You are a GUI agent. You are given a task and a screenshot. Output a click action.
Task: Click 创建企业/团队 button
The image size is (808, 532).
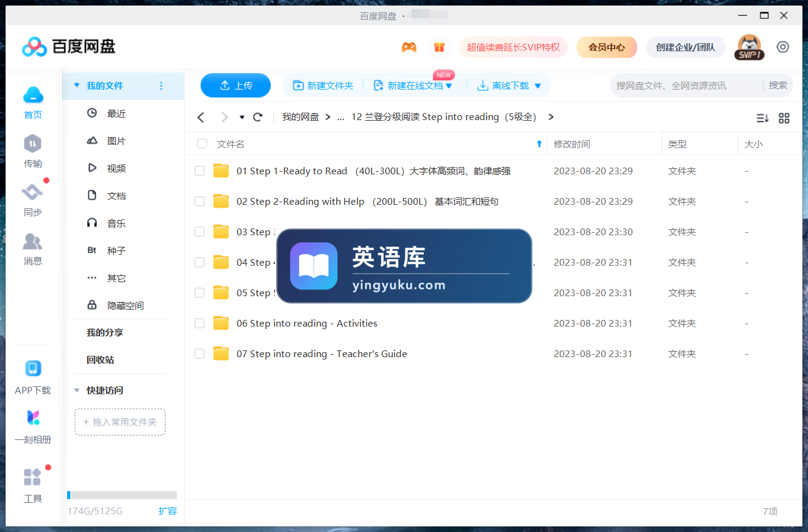685,47
